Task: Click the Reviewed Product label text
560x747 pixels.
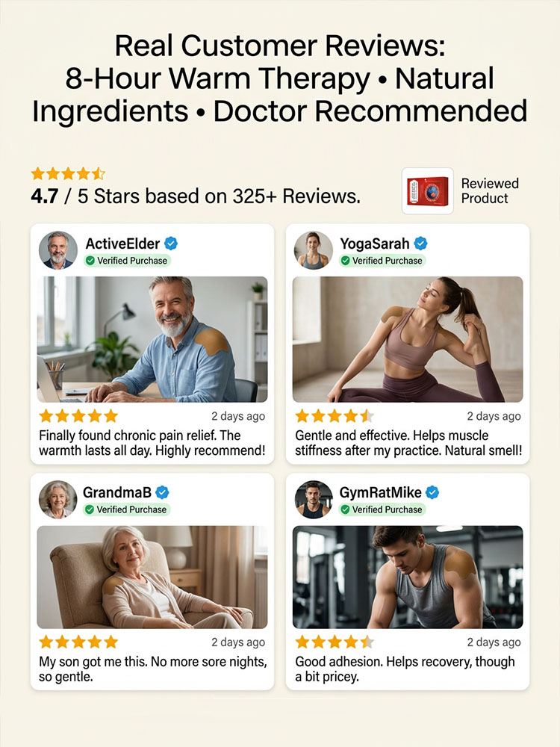Action: [x=490, y=190]
